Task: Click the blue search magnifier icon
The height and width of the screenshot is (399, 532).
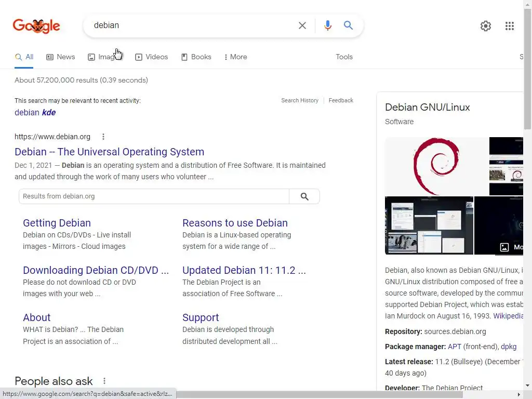Action: [348, 25]
